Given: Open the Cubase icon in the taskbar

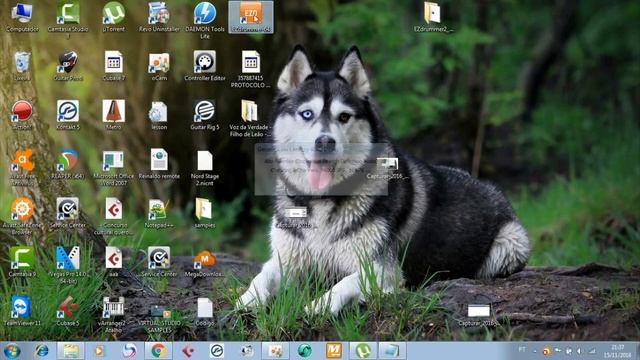Looking at the screenshot, I should click(x=188, y=351).
